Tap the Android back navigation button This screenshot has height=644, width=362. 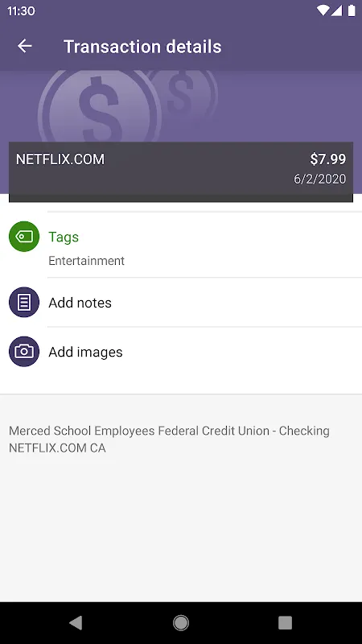[76, 622]
